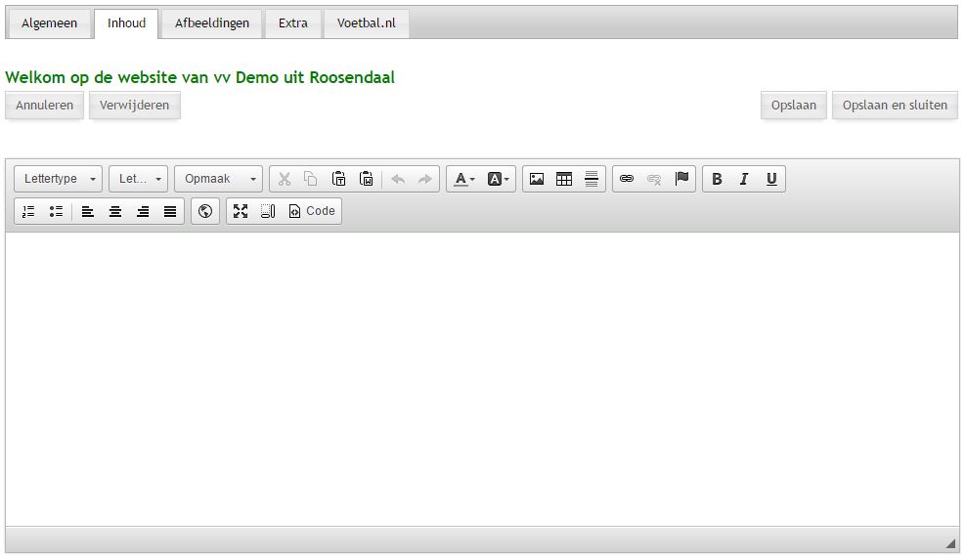
Task: Click Opslaan en sluiten button
Action: tap(895, 106)
